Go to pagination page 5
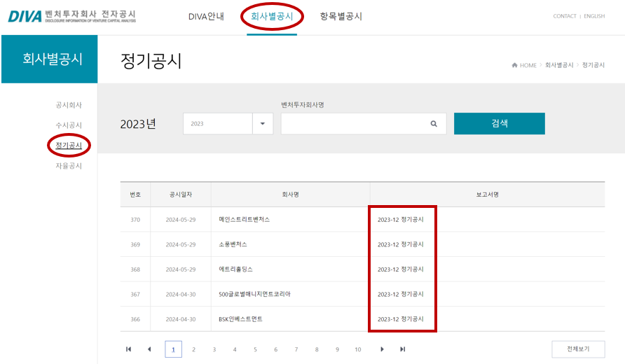The height and width of the screenshot is (364, 625). (x=255, y=349)
